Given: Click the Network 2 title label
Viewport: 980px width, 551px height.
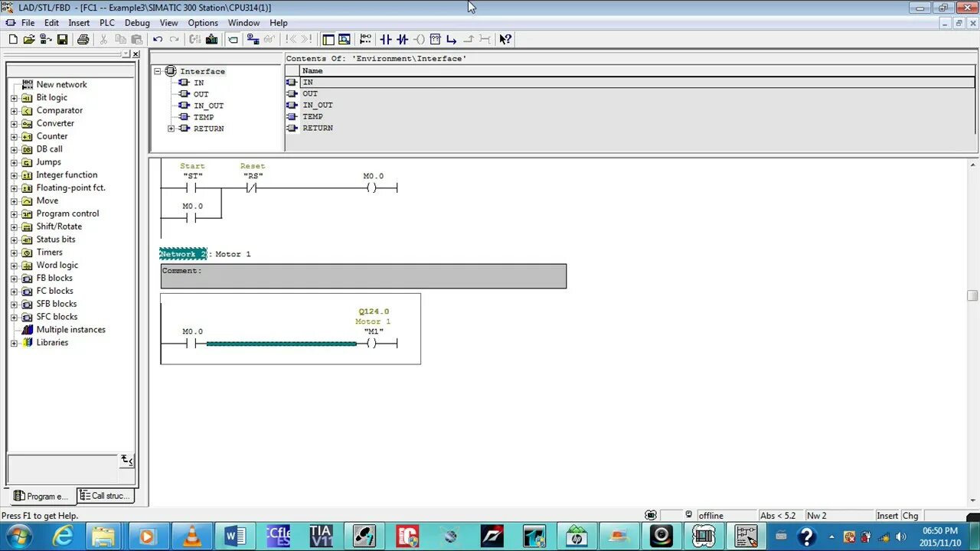Looking at the screenshot, I should coord(183,254).
